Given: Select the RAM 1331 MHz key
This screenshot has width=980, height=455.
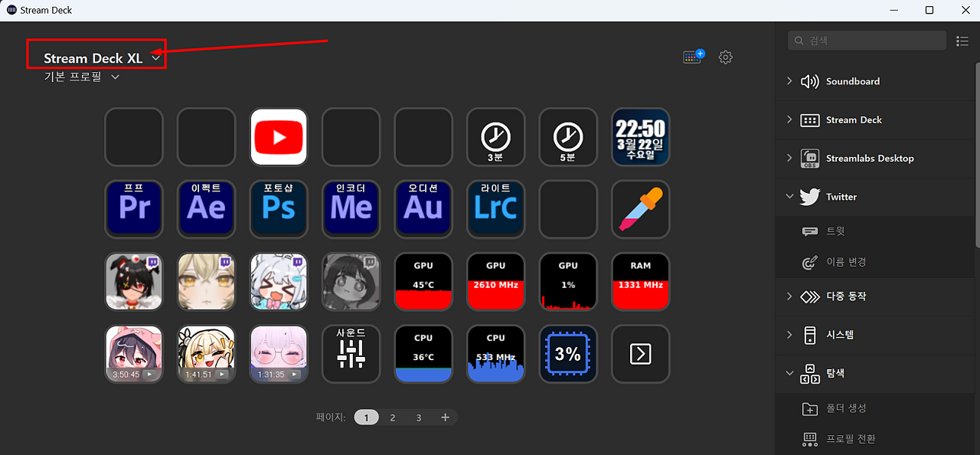Looking at the screenshot, I should point(640,282).
